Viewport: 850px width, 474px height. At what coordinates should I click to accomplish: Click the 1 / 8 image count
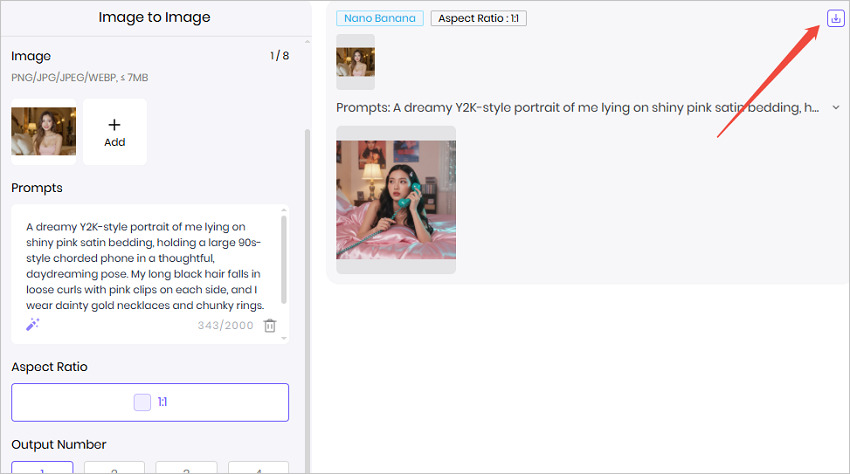(x=280, y=56)
